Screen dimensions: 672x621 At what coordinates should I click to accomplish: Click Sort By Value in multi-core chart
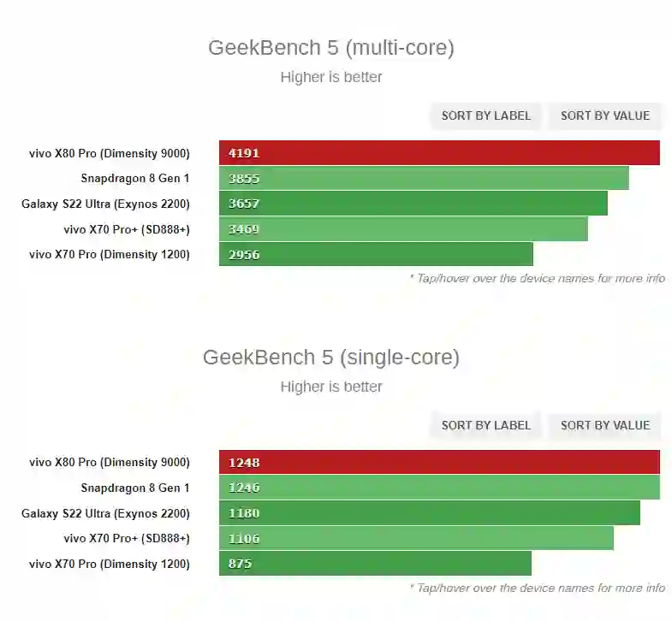(604, 115)
